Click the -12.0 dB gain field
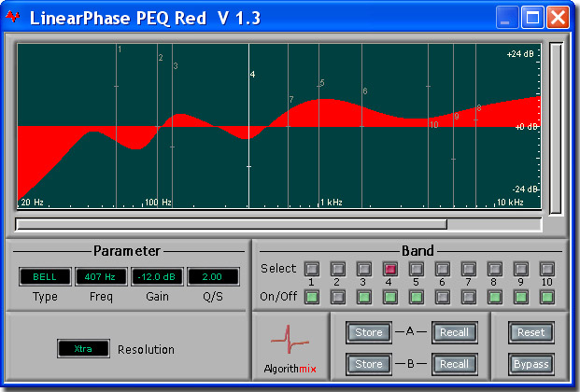This screenshot has width=580, height=392. (x=157, y=276)
